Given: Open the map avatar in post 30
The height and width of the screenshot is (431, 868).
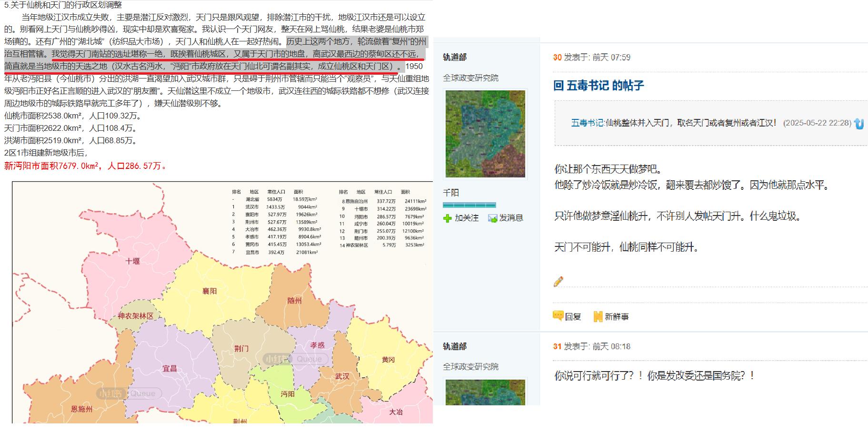Looking at the screenshot, I should pos(485,134).
